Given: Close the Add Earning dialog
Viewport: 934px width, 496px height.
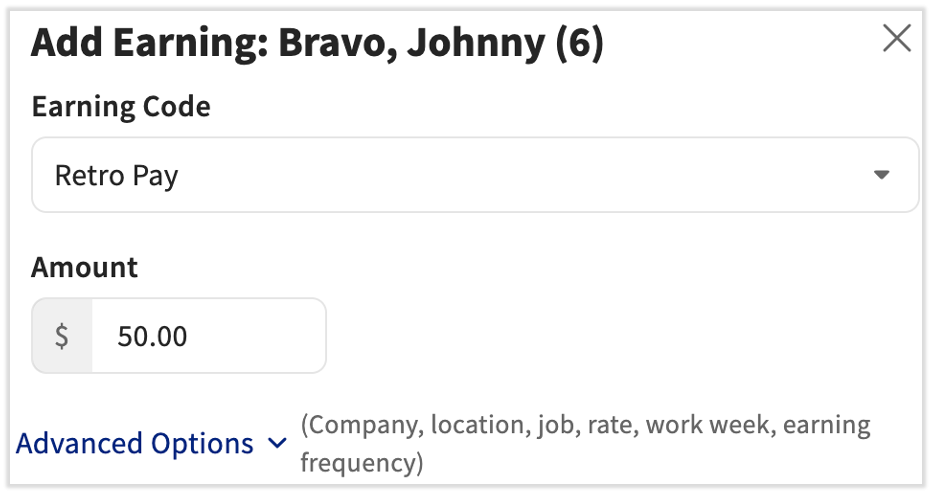Looking at the screenshot, I should coord(896,39).
